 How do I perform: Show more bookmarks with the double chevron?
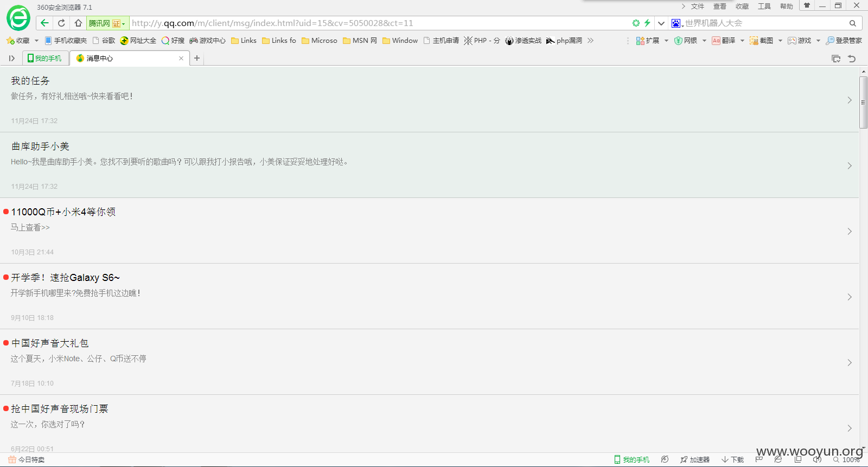tap(590, 41)
